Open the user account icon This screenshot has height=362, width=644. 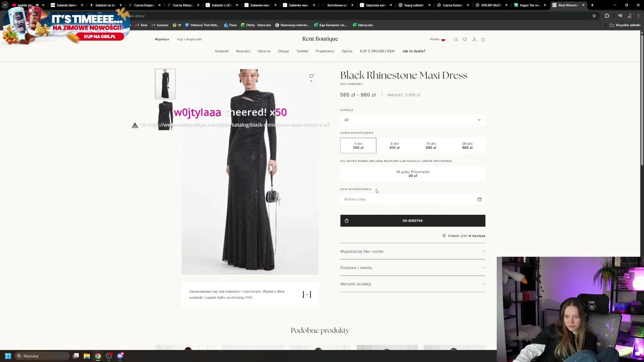pyautogui.click(x=474, y=39)
